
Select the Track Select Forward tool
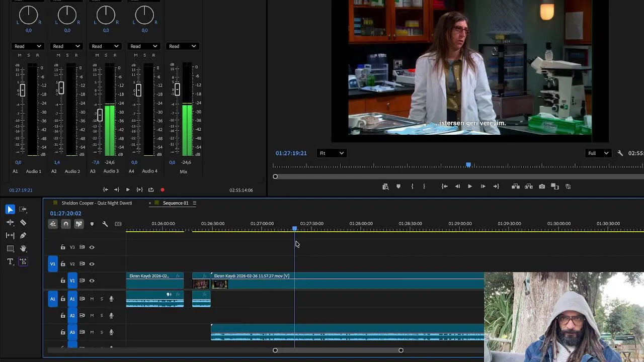click(x=23, y=209)
